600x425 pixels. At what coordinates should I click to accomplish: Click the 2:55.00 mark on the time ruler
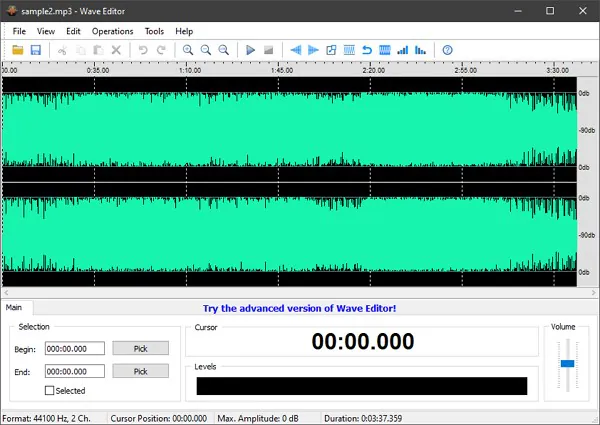466,70
